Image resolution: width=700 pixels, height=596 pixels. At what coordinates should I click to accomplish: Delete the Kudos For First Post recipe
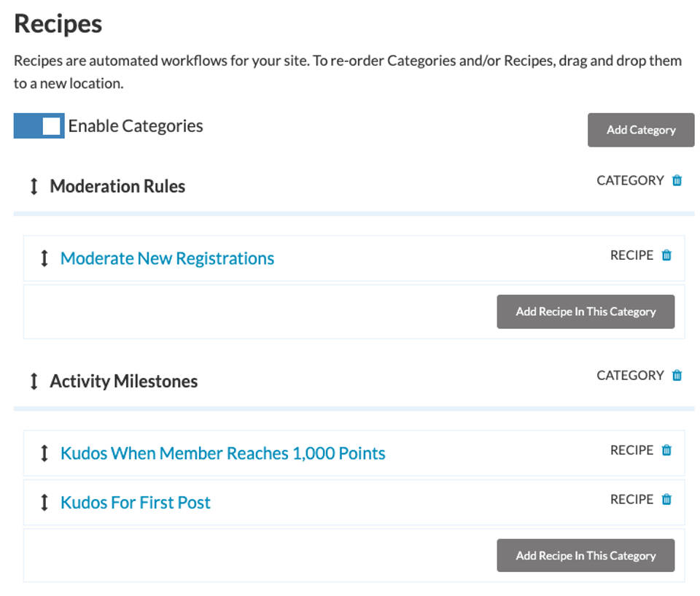click(x=666, y=500)
